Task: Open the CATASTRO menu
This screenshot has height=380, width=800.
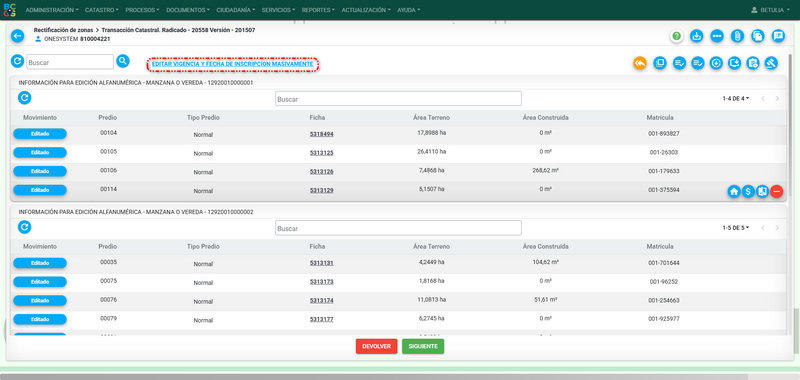Action: [x=102, y=10]
